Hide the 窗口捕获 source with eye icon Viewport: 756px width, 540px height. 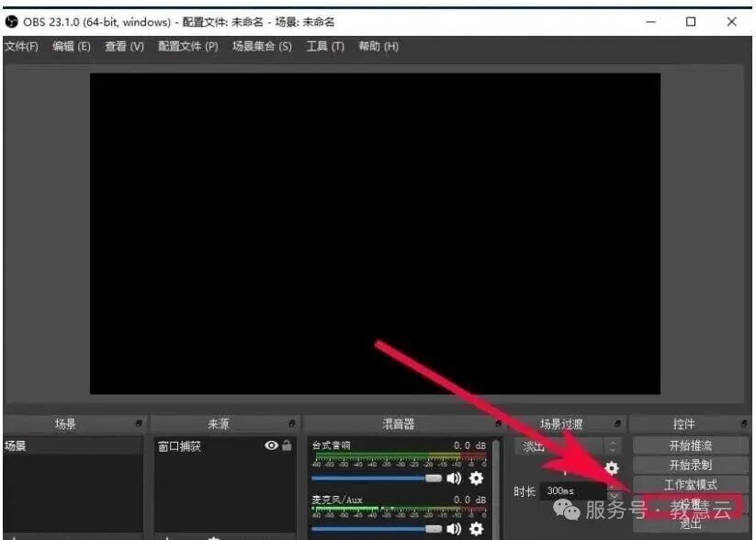[x=271, y=445]
